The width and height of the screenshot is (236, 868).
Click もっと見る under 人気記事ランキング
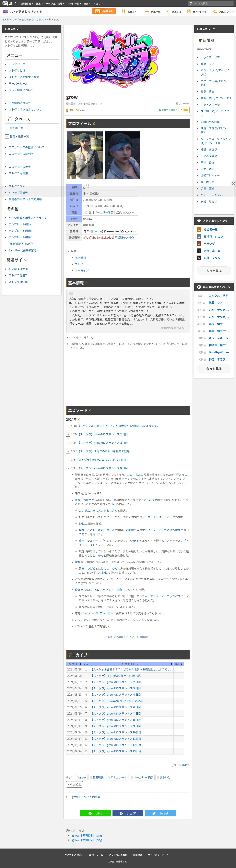click(214, 271)
